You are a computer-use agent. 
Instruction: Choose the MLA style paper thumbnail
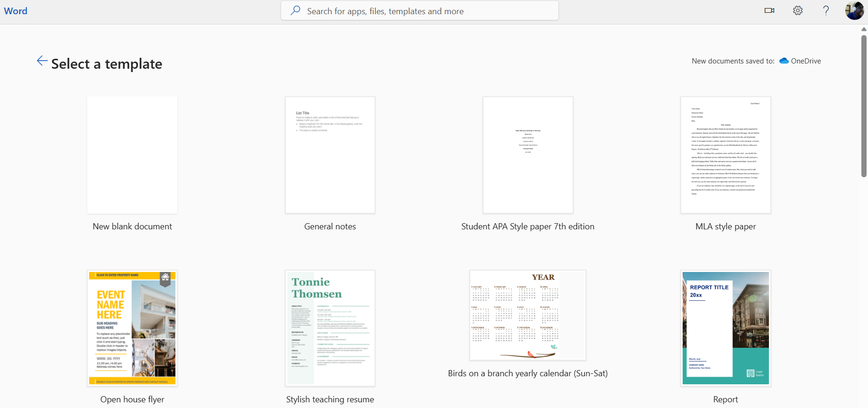pyautogui.click(x=725, y=155)
